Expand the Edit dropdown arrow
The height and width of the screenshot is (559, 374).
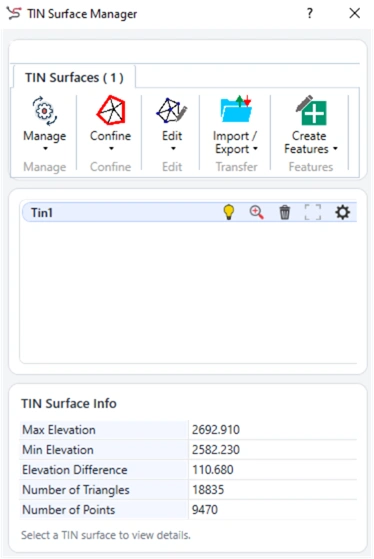pos(173,149)
